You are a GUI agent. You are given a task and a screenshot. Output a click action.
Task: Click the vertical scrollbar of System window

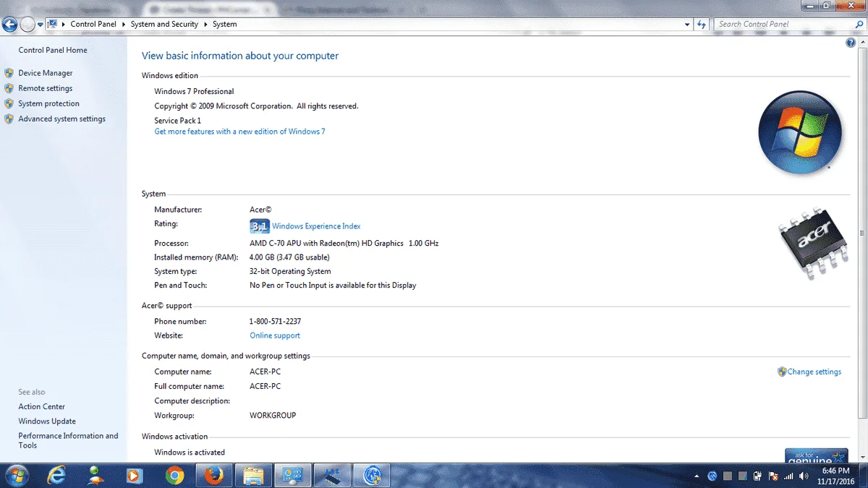coord(862,234)
